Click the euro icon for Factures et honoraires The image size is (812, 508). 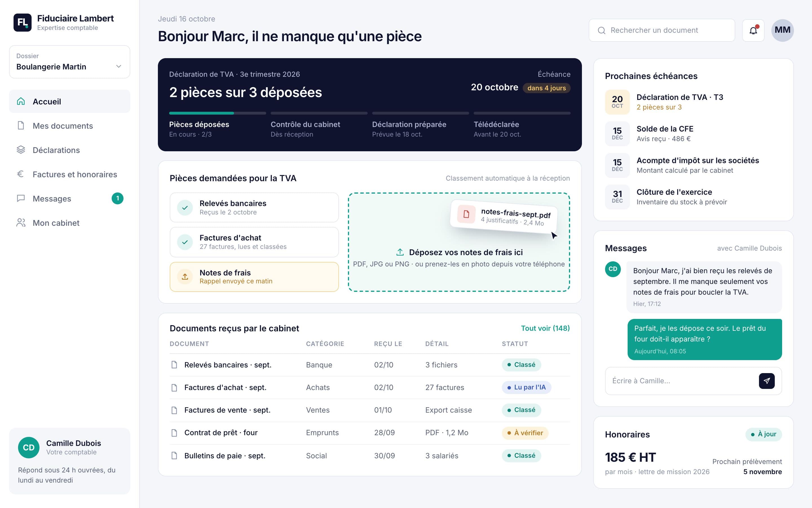click(x=21, y=174)
